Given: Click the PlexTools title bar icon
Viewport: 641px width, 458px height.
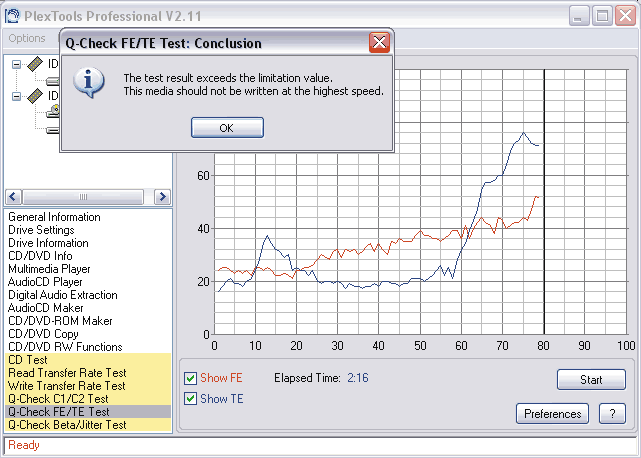Looking at the screenshot, I should coord(12,16).
